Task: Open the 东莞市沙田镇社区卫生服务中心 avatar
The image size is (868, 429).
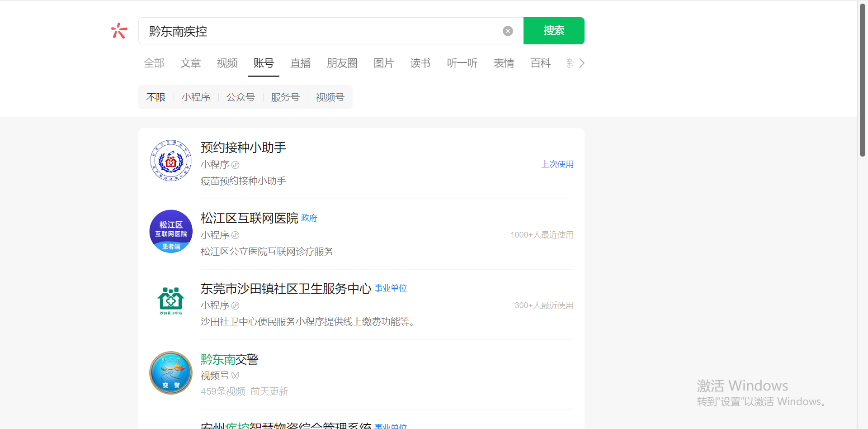Action: (x=171, y=301)
